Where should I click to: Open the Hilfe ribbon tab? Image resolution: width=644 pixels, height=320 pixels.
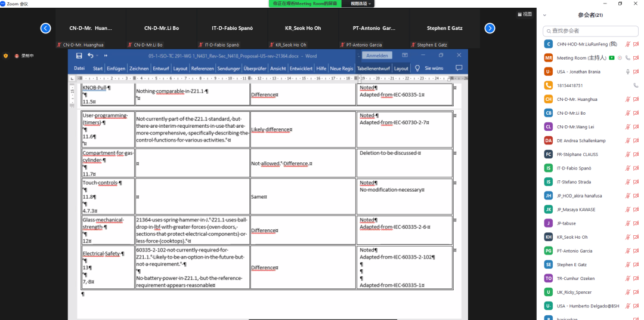(321, 69)
